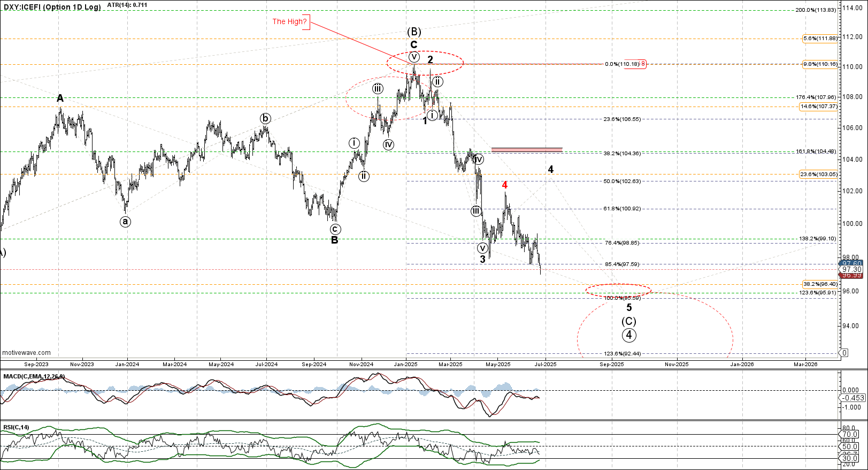The height and width of the screenshot is (470, 868).
Task: Click the ATR(14) indicator label
Action: pos(127,5)
